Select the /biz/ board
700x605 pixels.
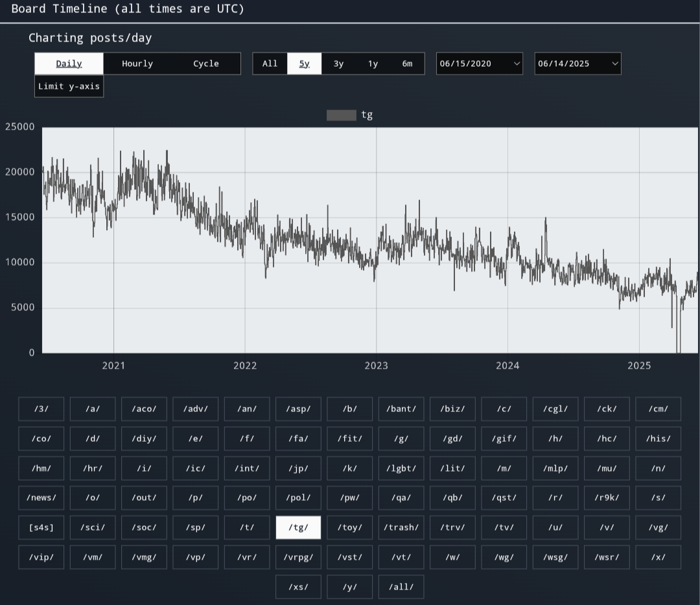point(452,409)
